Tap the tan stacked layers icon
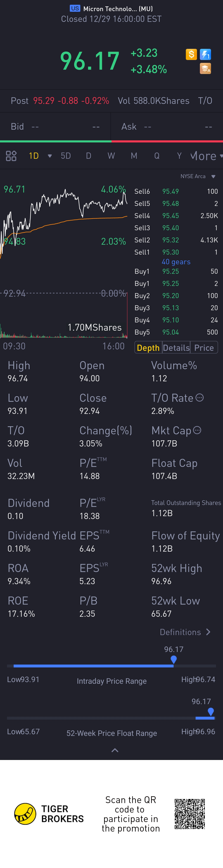Screen dimensions: 223x868 pos(205,68)
